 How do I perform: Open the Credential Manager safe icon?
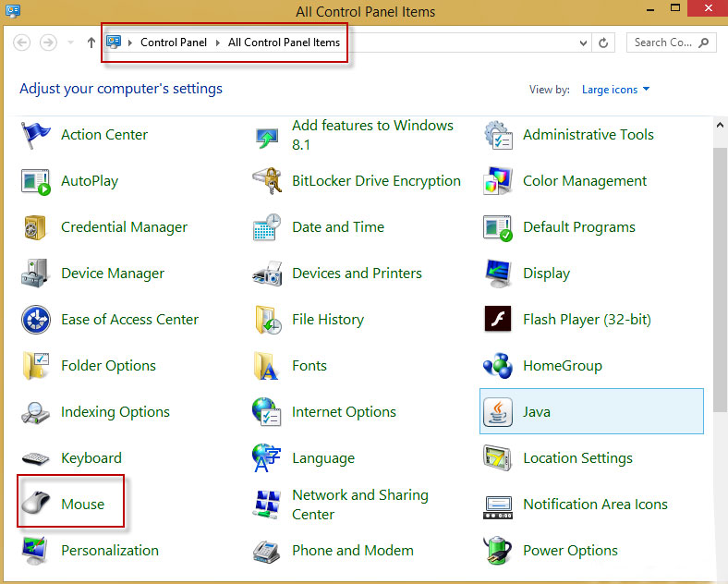(35, 227)
